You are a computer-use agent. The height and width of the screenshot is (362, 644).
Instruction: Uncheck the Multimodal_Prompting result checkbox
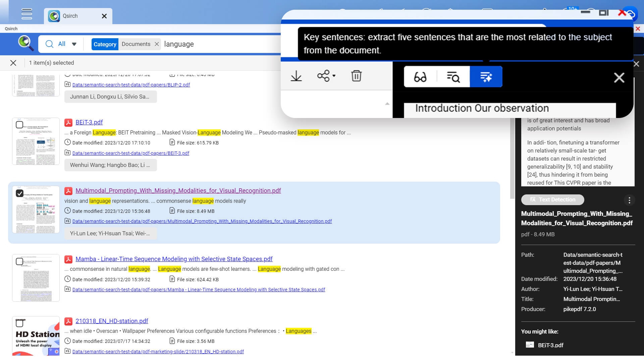click(x=19, y=193)
